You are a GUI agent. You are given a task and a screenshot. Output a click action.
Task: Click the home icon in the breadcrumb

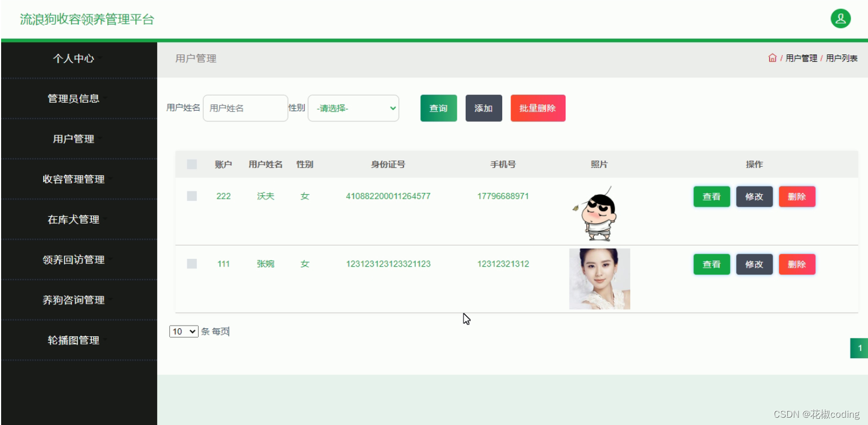(773, 57)
